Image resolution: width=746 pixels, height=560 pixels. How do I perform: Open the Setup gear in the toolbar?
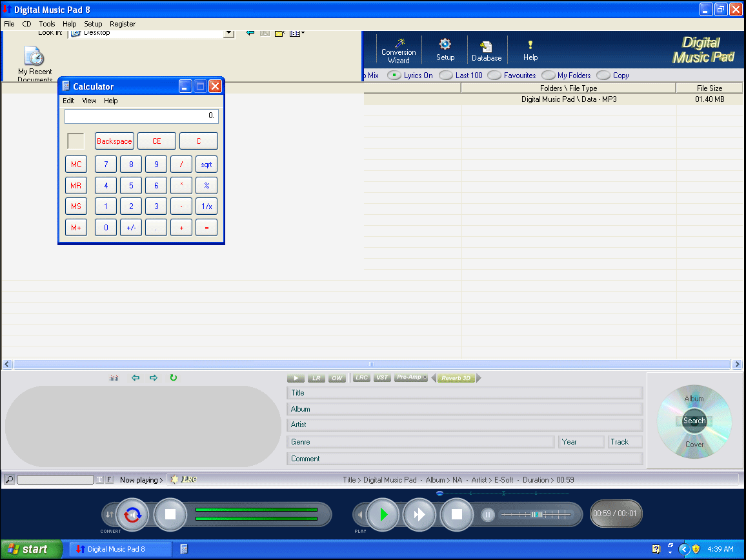tap(445, 50)
